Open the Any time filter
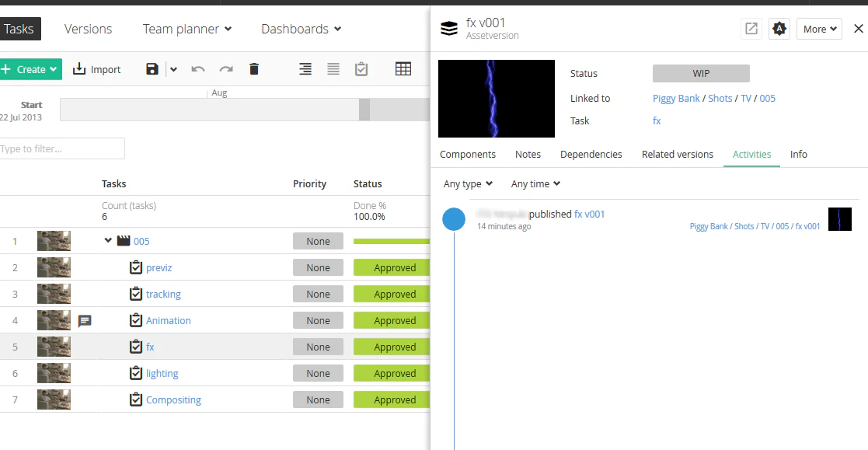868x450 pixels. [x=535, y=183]
